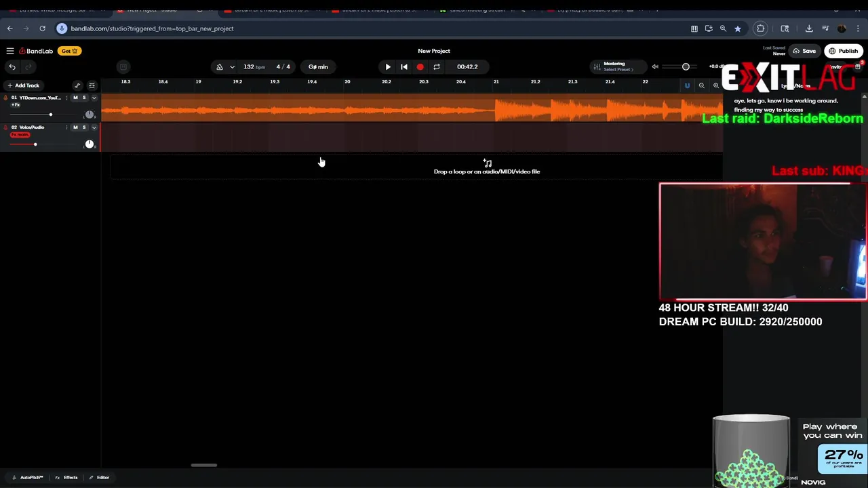Save the project

pyautogui.click(x=804, y=51)
